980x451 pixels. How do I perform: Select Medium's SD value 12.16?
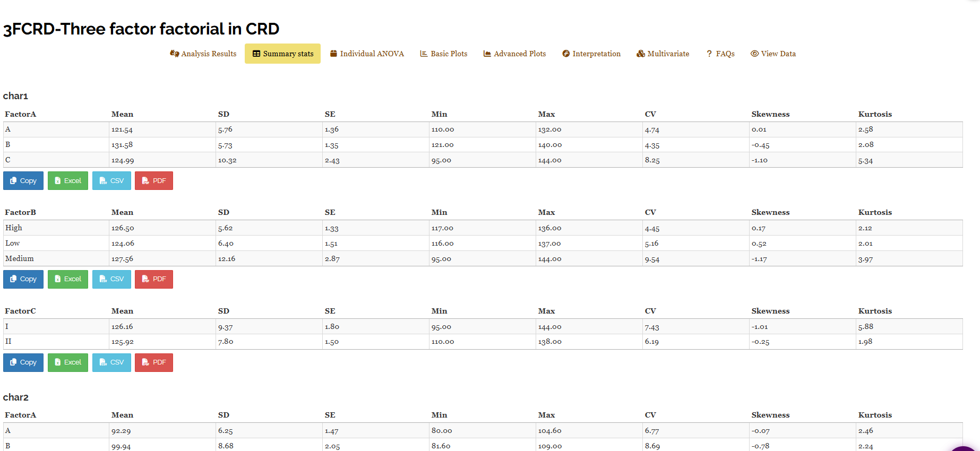point(227,259)
